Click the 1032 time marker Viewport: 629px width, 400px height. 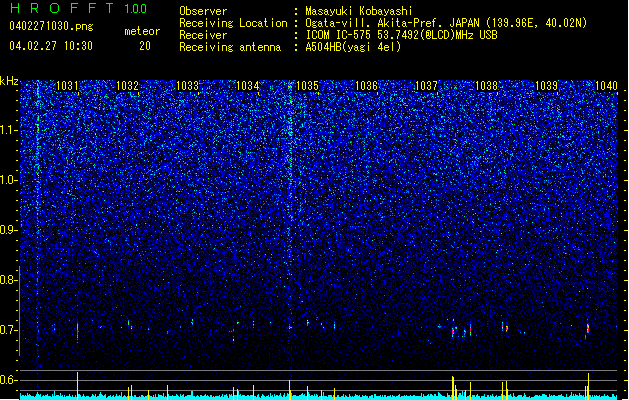(127, 86)
